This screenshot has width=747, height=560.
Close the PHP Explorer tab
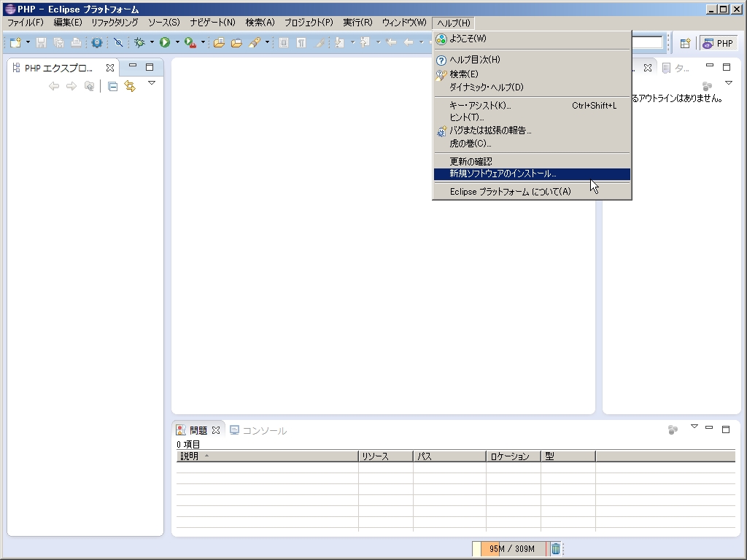[x=110, y=68]
